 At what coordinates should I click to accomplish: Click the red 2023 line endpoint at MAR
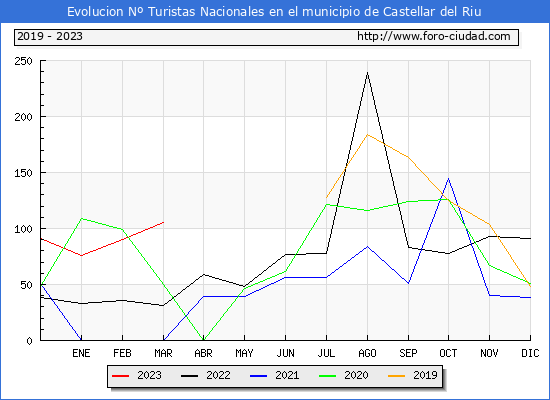pos(163,222)
